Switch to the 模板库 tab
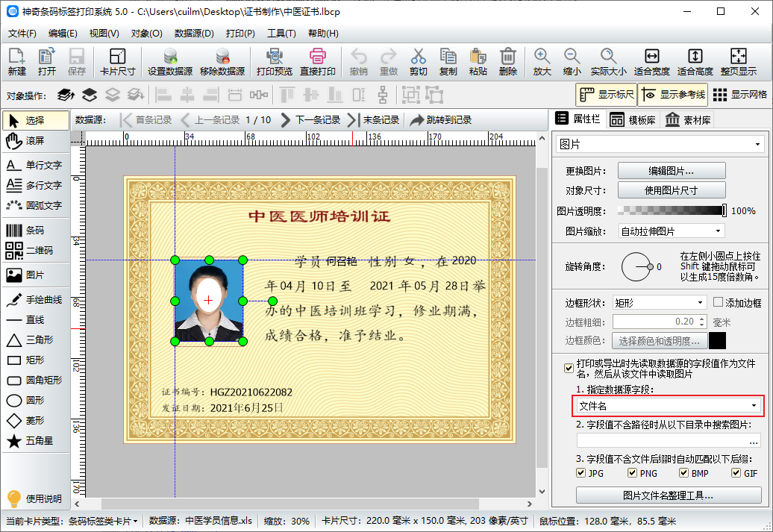This screenshot has height=532, width=773. pyautogui.click(x=633, y=119)
